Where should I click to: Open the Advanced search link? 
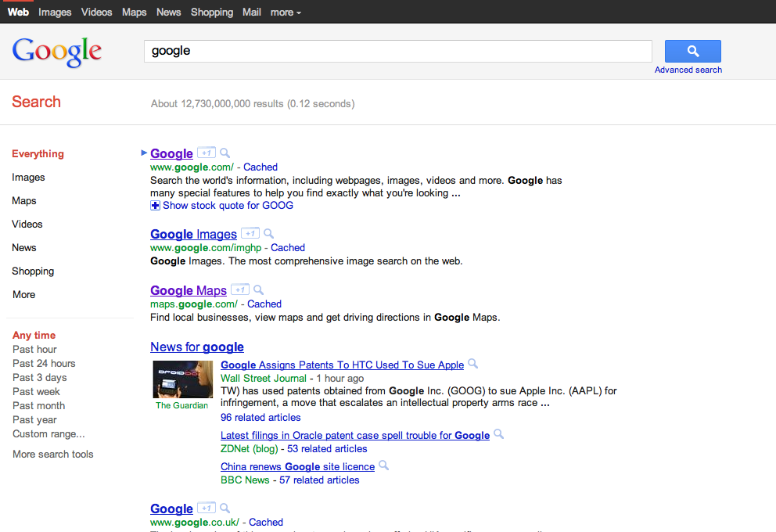(x=688, y=70)
